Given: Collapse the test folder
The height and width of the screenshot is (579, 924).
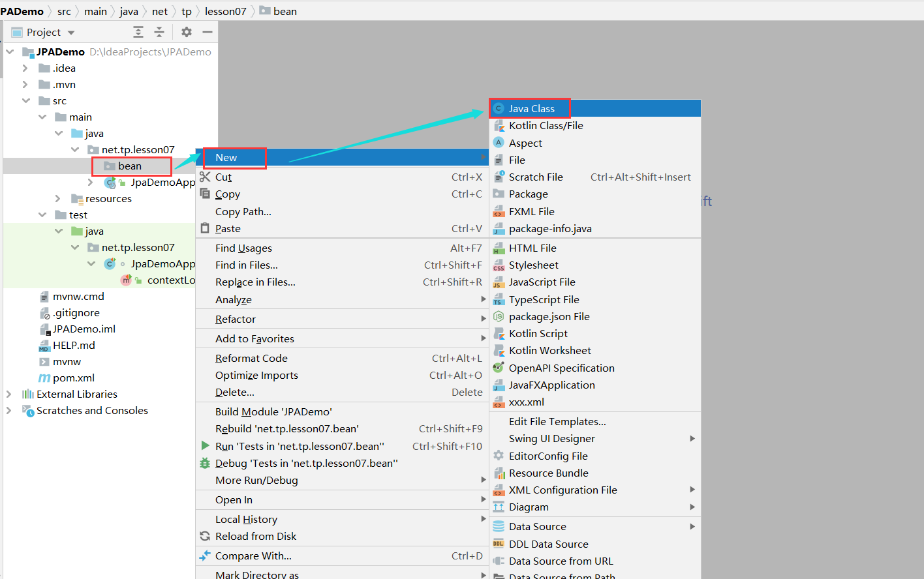Looking at the screenshot, I should (x=42, y=215).
